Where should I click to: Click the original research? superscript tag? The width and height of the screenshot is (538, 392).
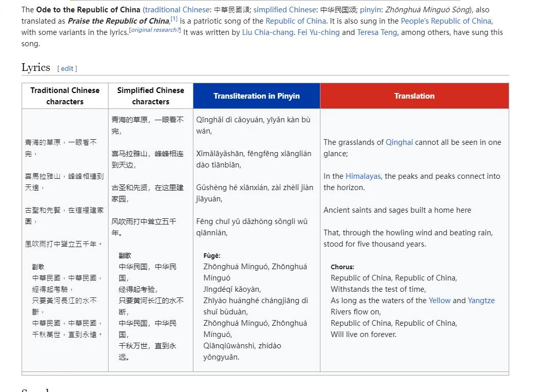pyautogui.click(x=155, y=30)
